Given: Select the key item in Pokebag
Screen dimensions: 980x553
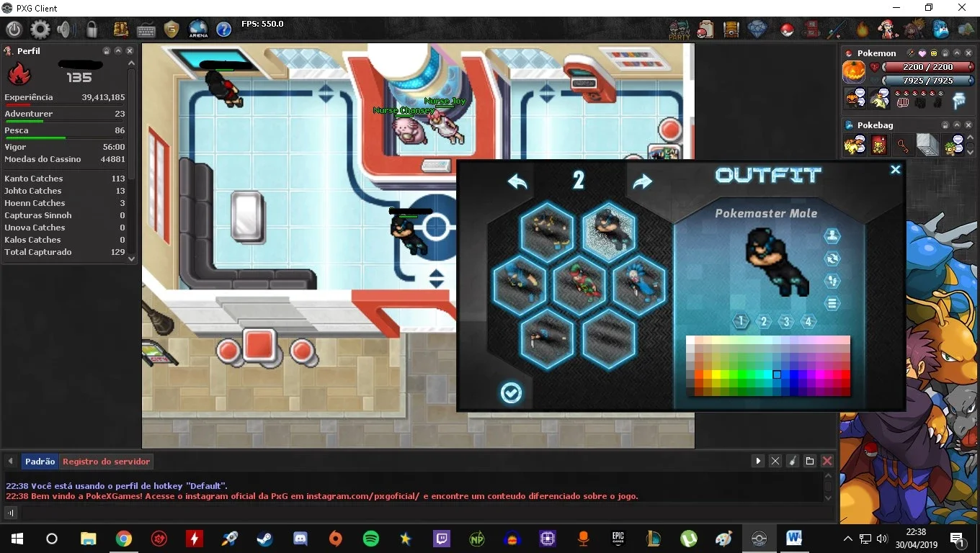Looking at the screenshot, I should [x=903, y=145].
